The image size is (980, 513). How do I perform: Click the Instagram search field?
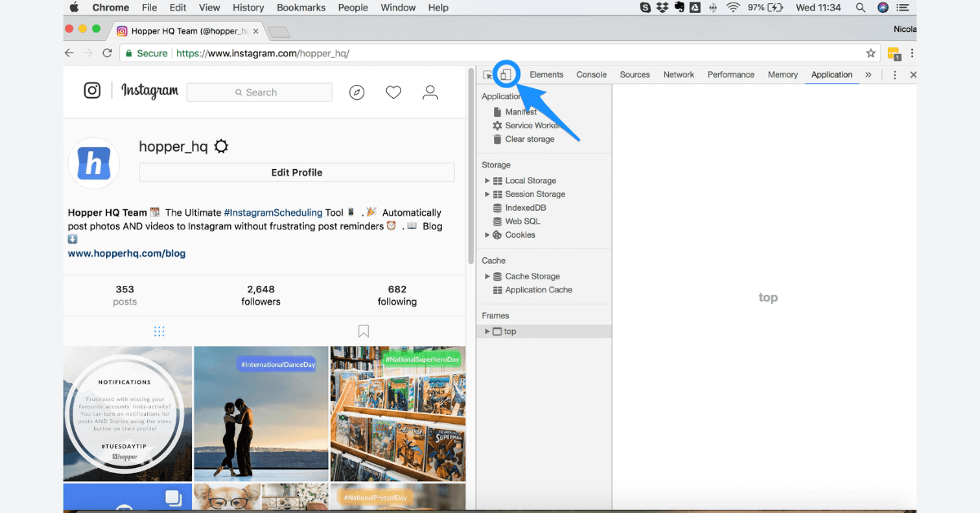[x=259, y=91]
